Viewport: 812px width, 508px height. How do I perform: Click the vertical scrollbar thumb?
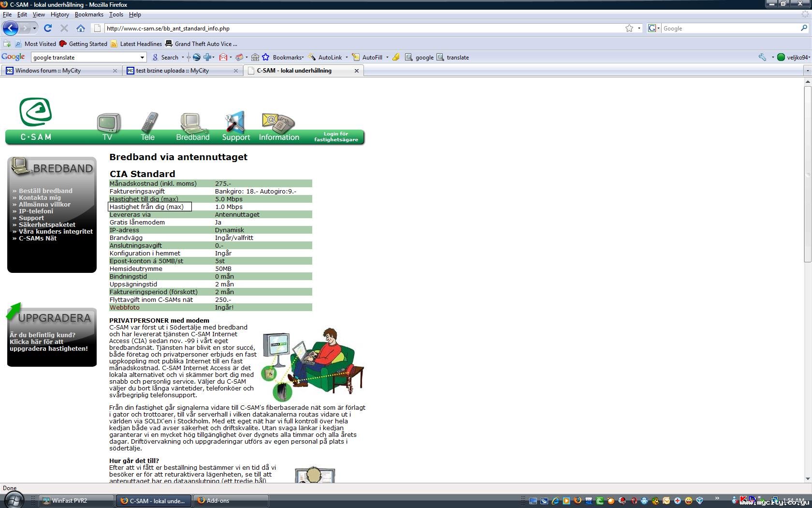(x=807, y=174)
